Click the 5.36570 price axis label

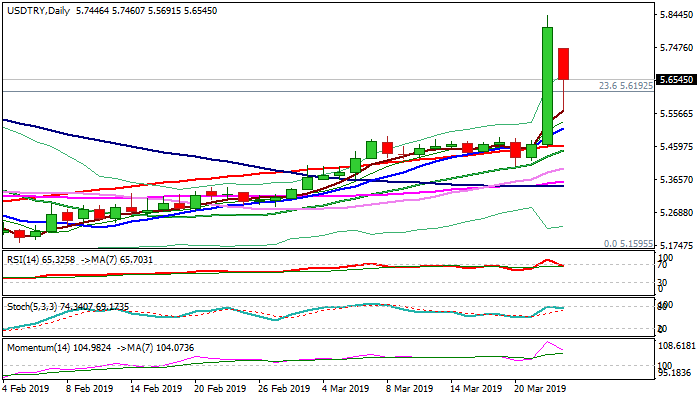point(676,179)
